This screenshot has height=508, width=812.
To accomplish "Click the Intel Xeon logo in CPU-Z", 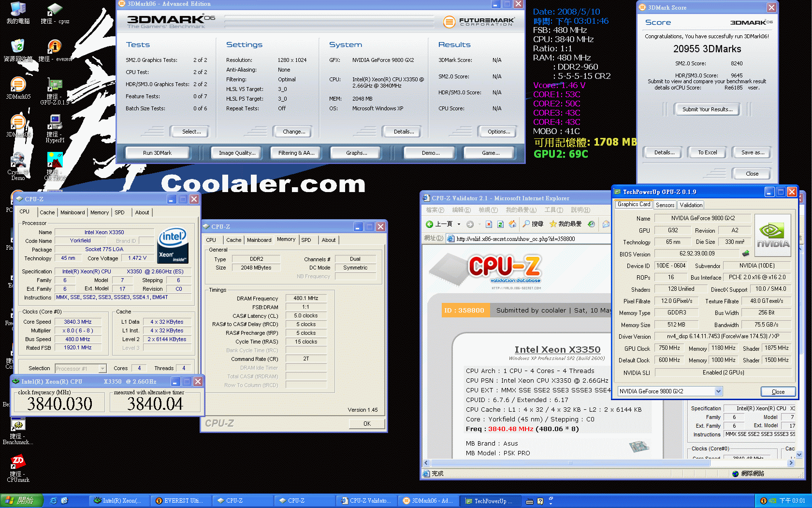I will pos(173,245).
